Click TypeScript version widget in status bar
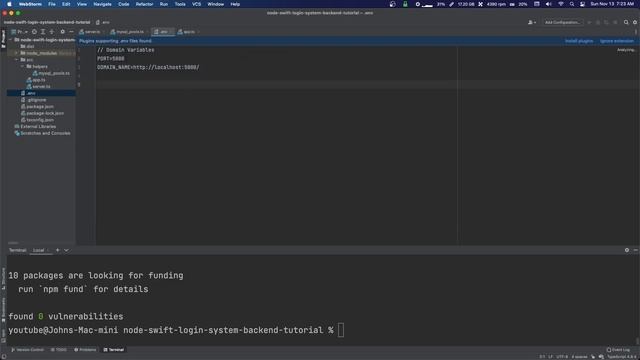Screen dimensions: 640x360 pyautogui.click(x=622, y=357)
